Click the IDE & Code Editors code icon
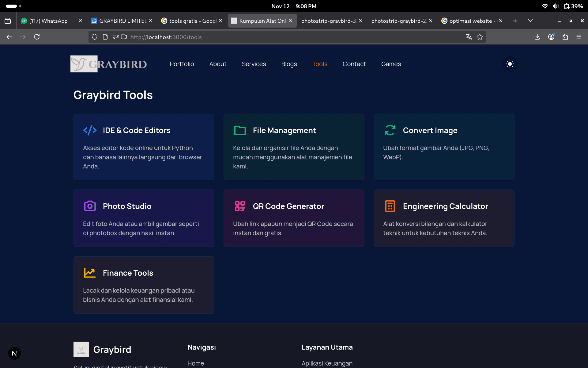The image size is (588, 368). coord(90,130)
